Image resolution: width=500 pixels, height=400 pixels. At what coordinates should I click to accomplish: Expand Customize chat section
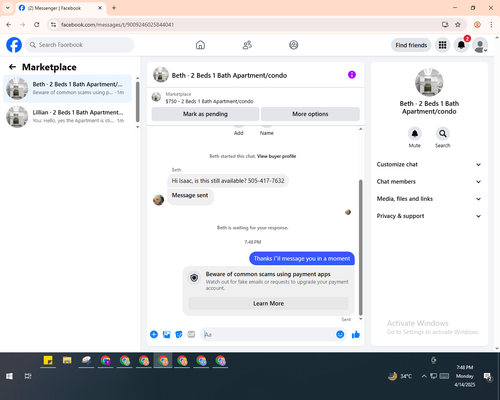pos(429,164)
